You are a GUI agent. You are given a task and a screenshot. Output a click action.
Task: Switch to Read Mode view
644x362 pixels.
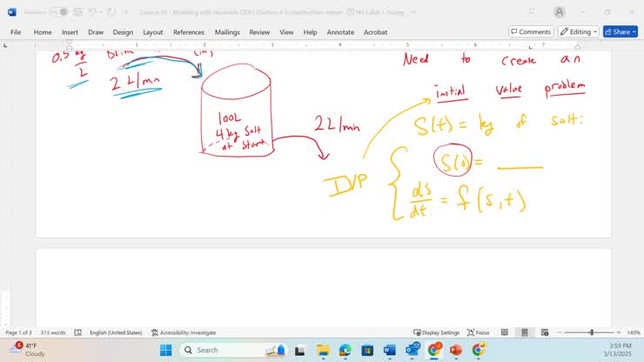point(505,332)
